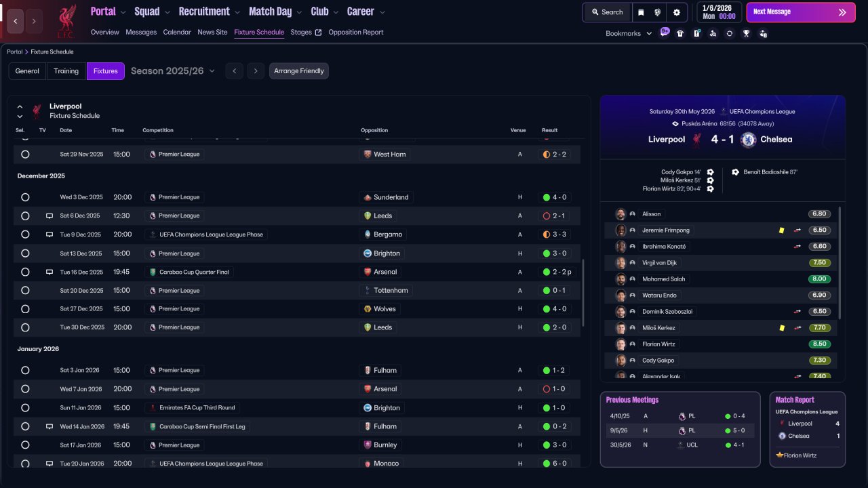Select the Sat 29 Nov West Ham fixture radio

coord(25,155)
